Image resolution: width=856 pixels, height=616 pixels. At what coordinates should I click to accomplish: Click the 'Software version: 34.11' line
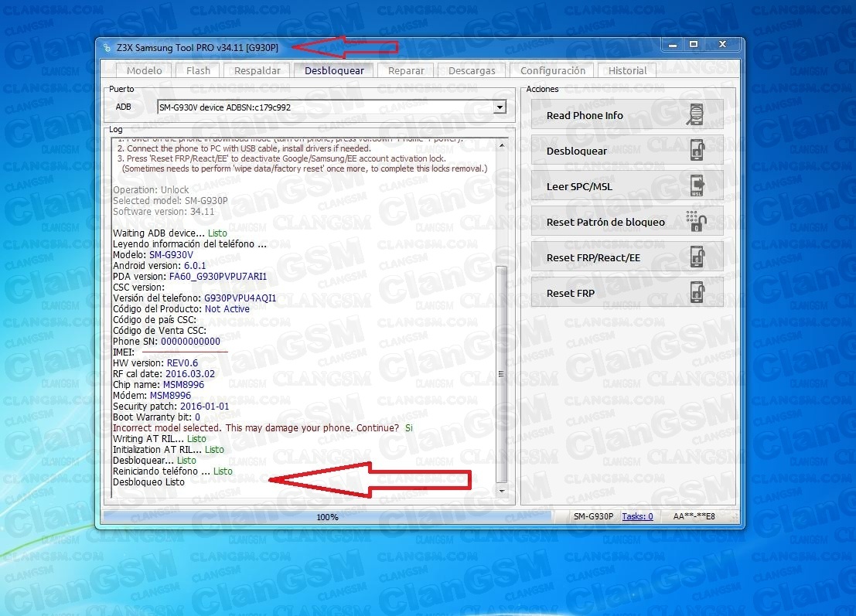pyautogui.click(x=164, y=211)
